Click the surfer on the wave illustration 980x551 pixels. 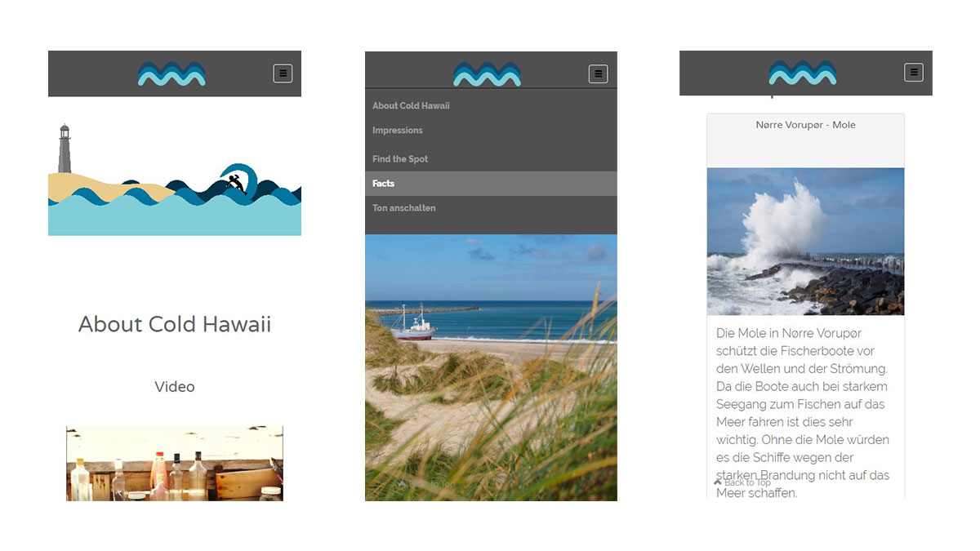tap(235, 183)
